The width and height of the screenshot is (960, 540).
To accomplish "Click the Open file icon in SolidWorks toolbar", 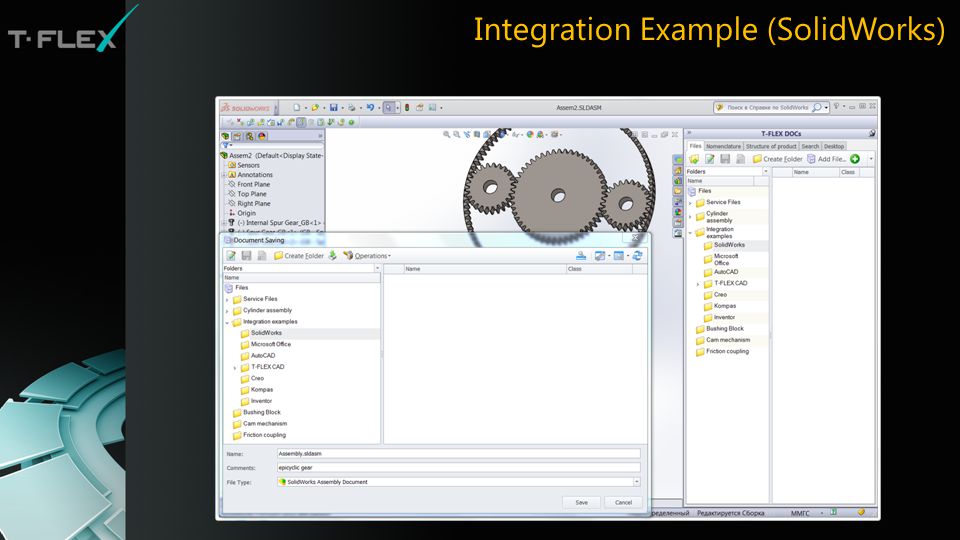I will (315, 107).
